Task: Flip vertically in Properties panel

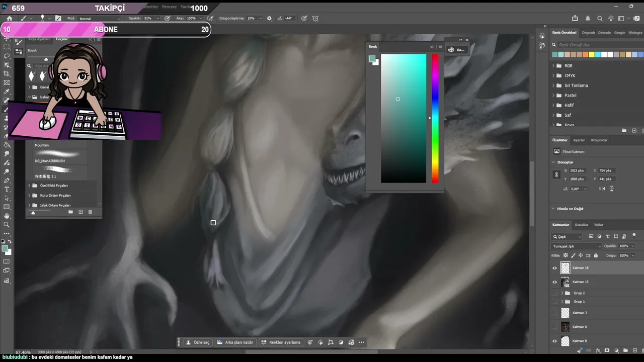Action: click(612, 189)
